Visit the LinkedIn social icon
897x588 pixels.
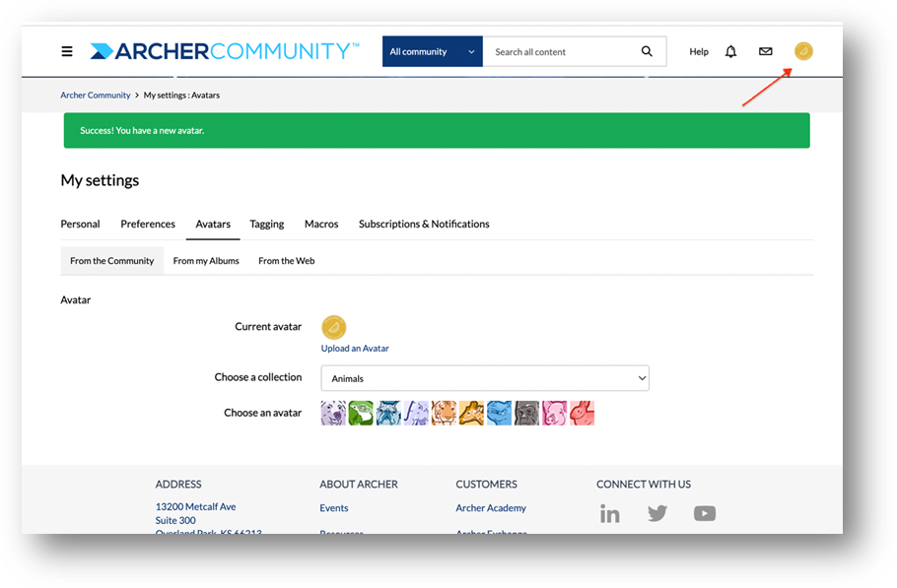click(x=609, y=514)
